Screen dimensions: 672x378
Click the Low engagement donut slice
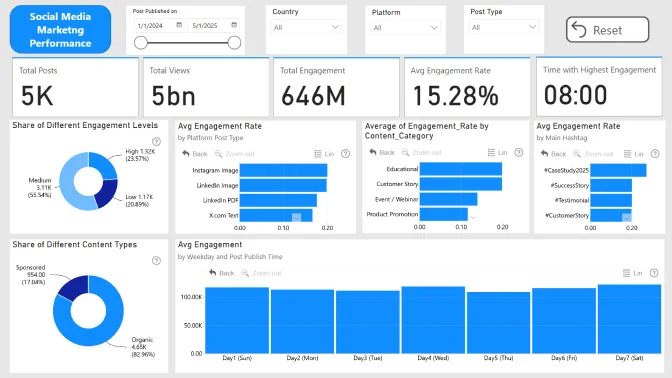[x=108, y=193]
